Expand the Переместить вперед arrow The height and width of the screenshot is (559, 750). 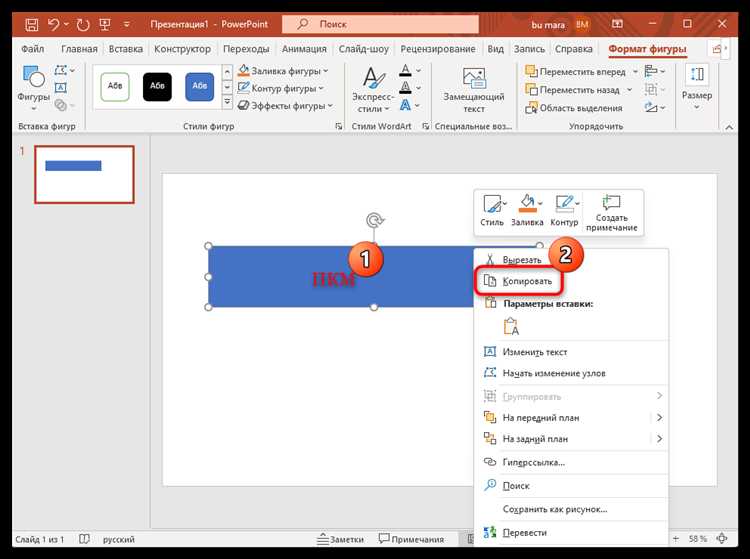[x=635, y=72]
